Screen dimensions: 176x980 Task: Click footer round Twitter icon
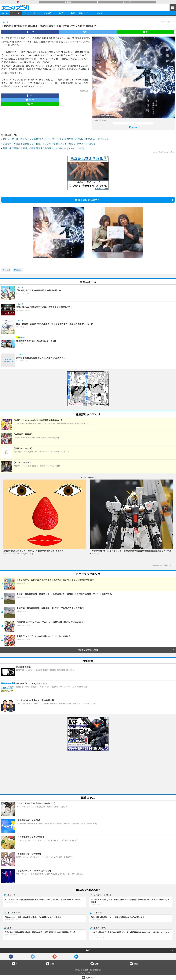(x=33, y=956)
